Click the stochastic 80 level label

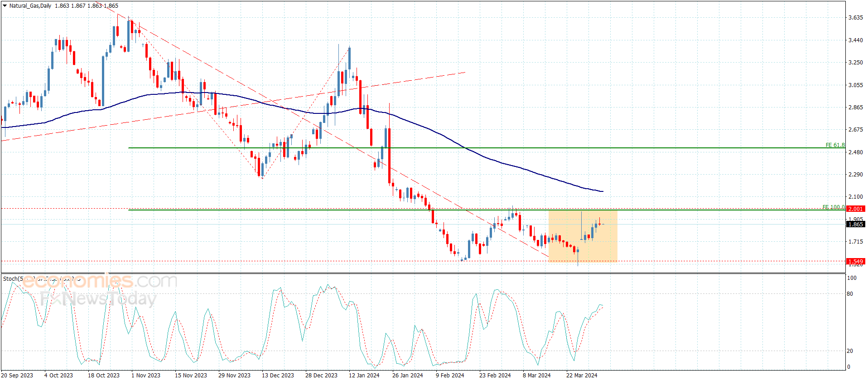[849, 294]
